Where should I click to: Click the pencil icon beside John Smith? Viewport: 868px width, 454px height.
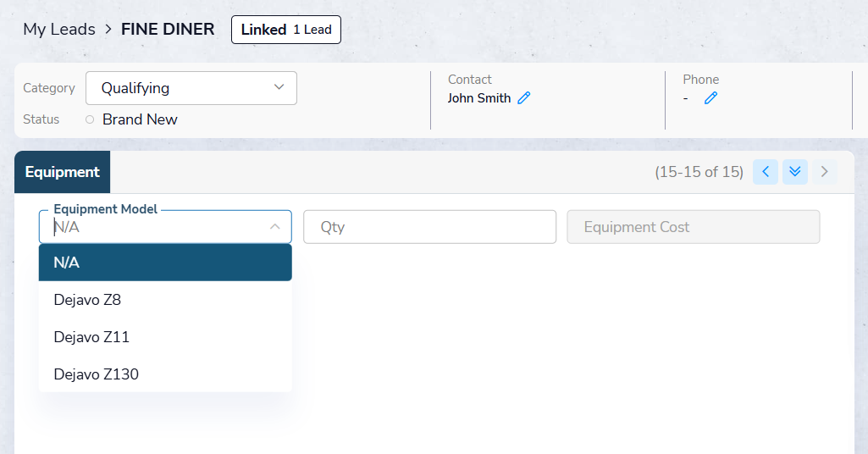point(524,98)
